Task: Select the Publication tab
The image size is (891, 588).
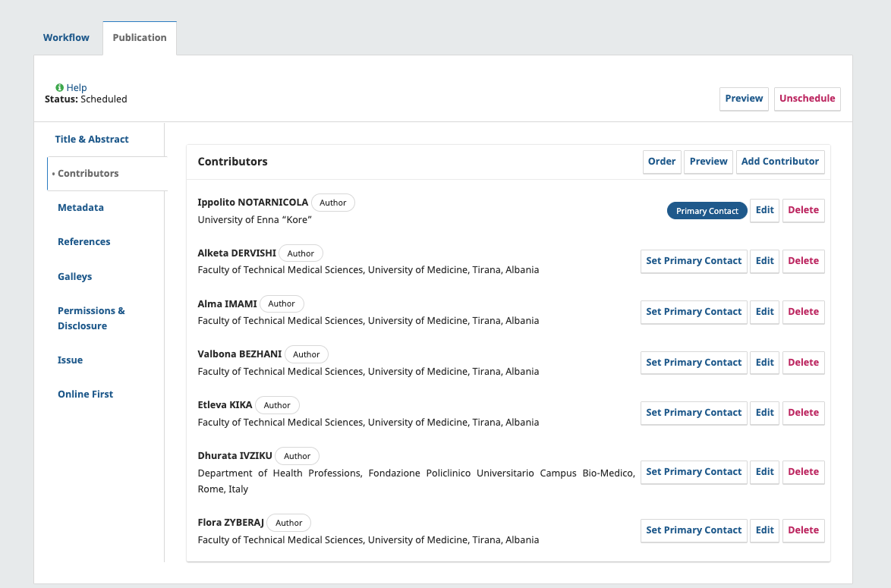Action: [x=140, y=38]
